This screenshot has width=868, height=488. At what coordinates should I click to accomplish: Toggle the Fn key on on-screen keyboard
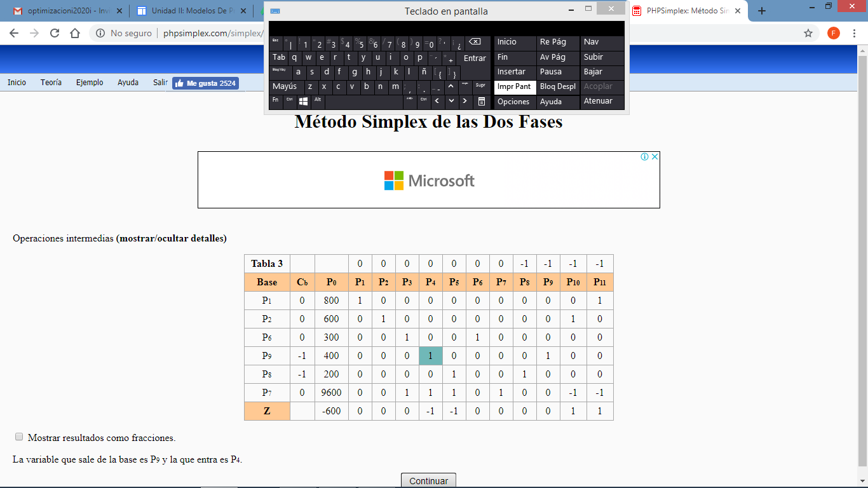276,100
